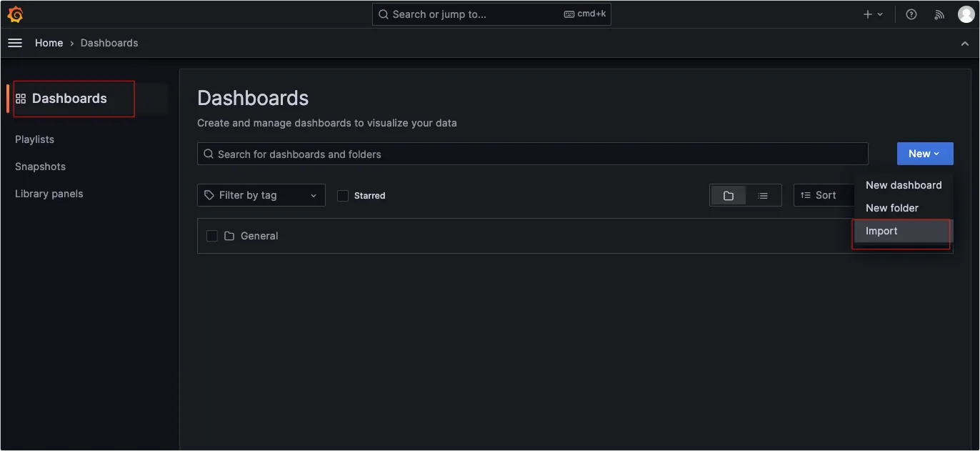Select New dashboard menu entry
The height and width of the screenshot is (451, 980).
pos(904,185)
